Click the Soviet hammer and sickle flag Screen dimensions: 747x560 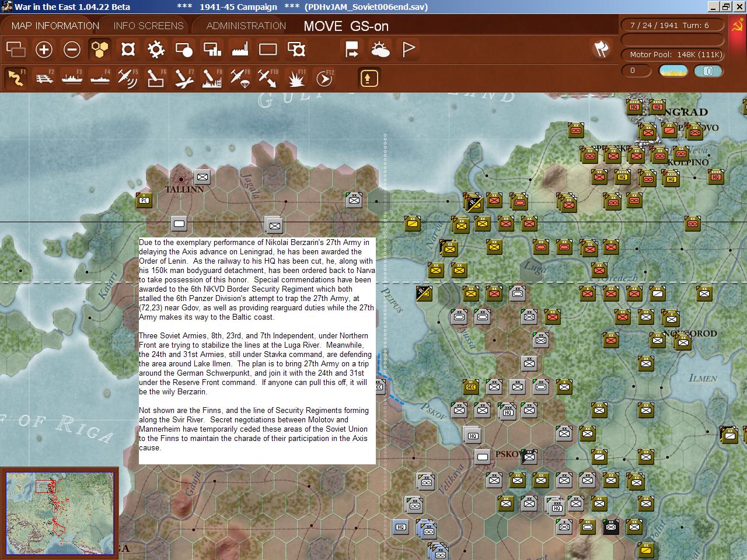click(x=738, y=26)
